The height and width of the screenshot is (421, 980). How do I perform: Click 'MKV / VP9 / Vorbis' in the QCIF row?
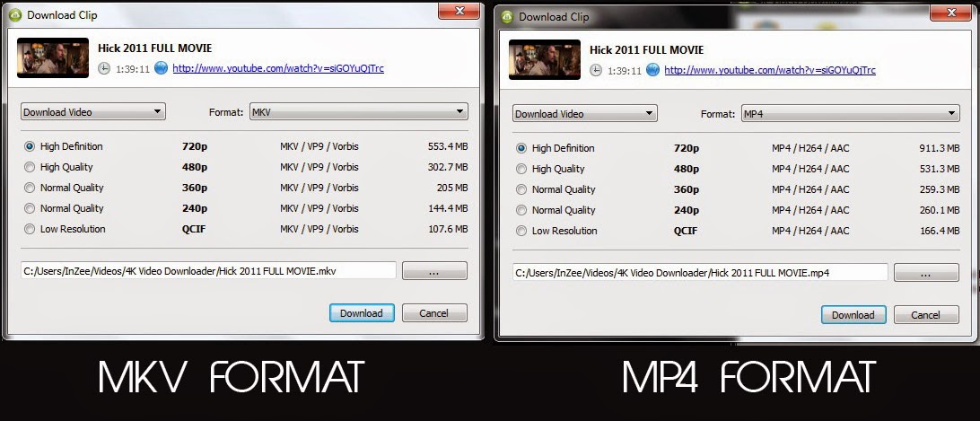[319, 229]
